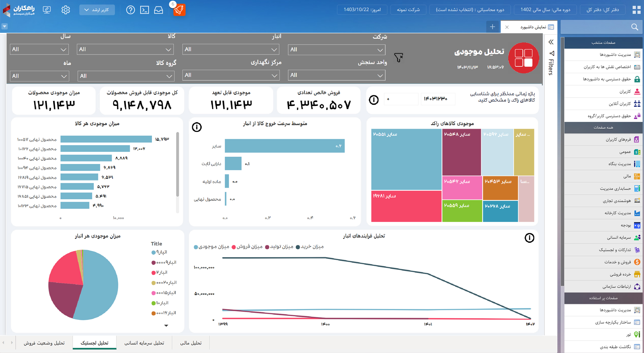Toggle the میزان خرید series in legend
The image size is (644, 353).
coord(310,247)
